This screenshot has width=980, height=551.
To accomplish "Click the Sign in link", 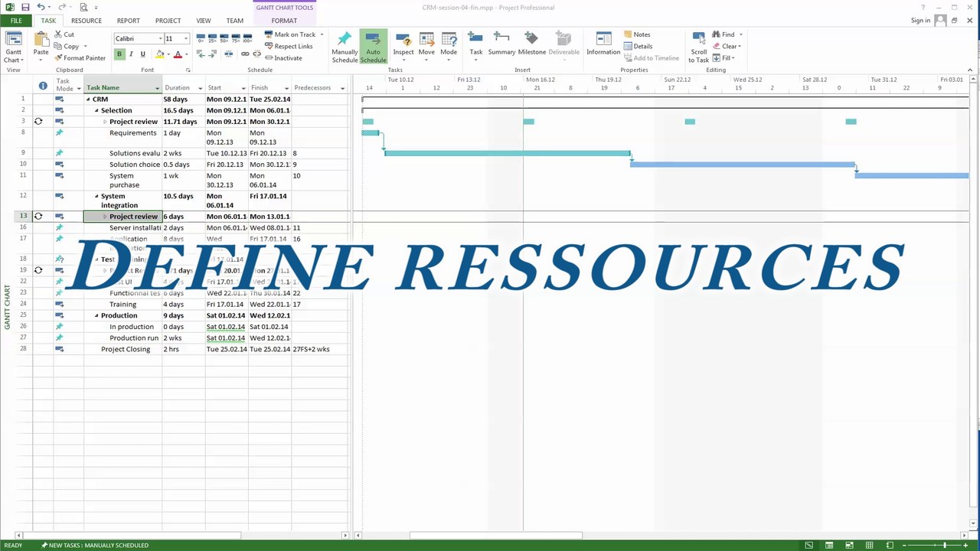I will 921,21.
